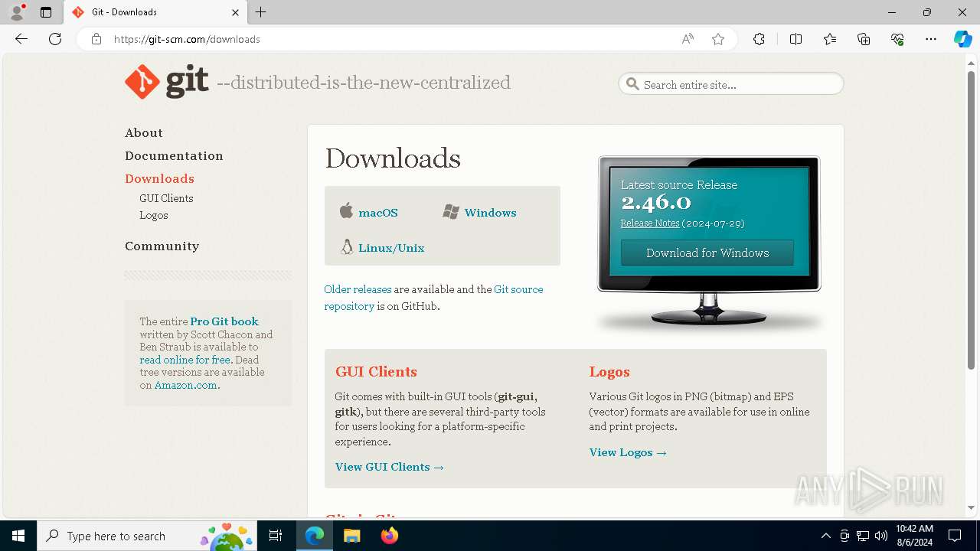
Task: Open the macOS download link
Action: [x=378, y=213]
